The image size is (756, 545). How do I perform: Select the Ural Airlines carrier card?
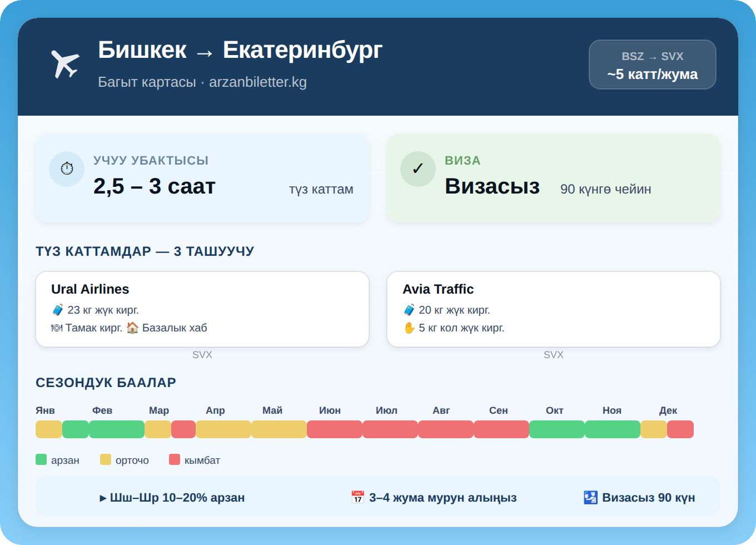[202, 309]
